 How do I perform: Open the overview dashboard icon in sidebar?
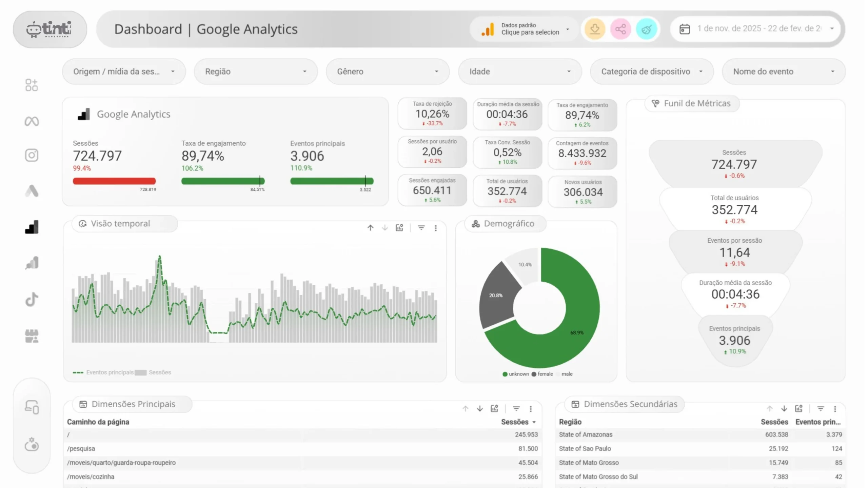(32, 85)
